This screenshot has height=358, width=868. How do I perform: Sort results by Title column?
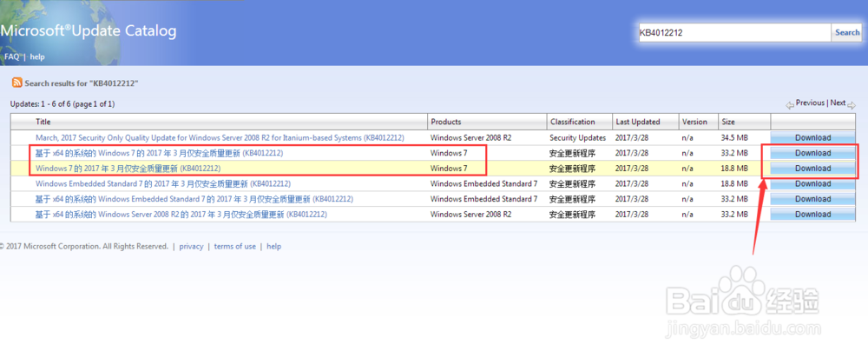[x=43, y=122]
